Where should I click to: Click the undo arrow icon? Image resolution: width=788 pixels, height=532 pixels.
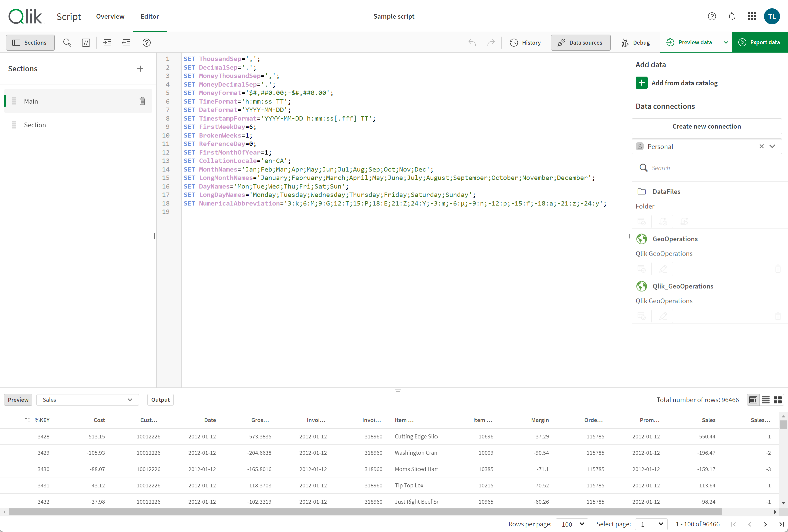[x=473, y=42]
